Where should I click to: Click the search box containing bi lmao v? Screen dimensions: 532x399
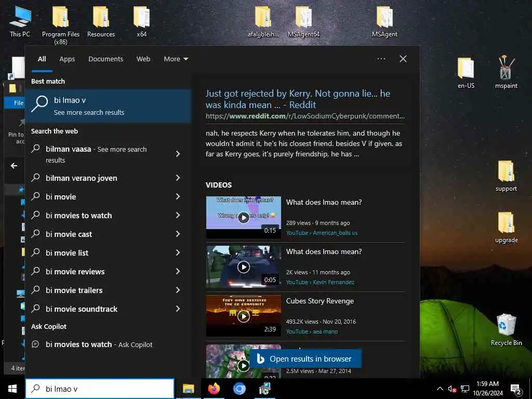click(x=100, y=389)
